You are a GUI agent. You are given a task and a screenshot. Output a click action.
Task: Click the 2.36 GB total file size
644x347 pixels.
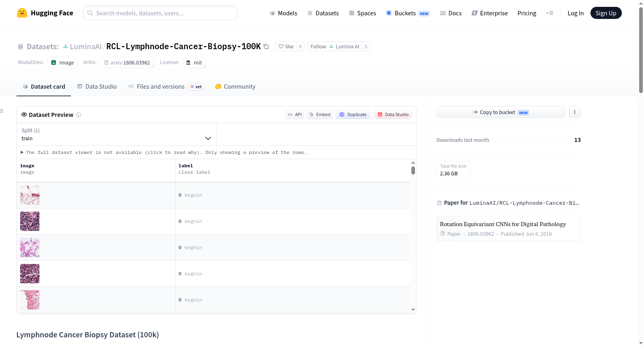click(x=449, y=174)
